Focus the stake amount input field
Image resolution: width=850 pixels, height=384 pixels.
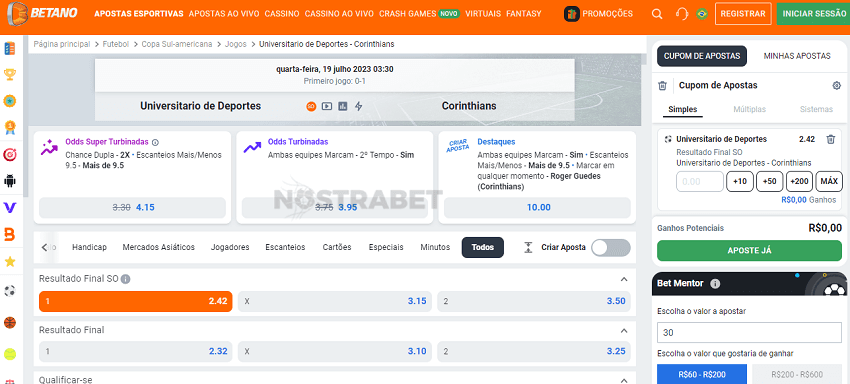(700, 182)
